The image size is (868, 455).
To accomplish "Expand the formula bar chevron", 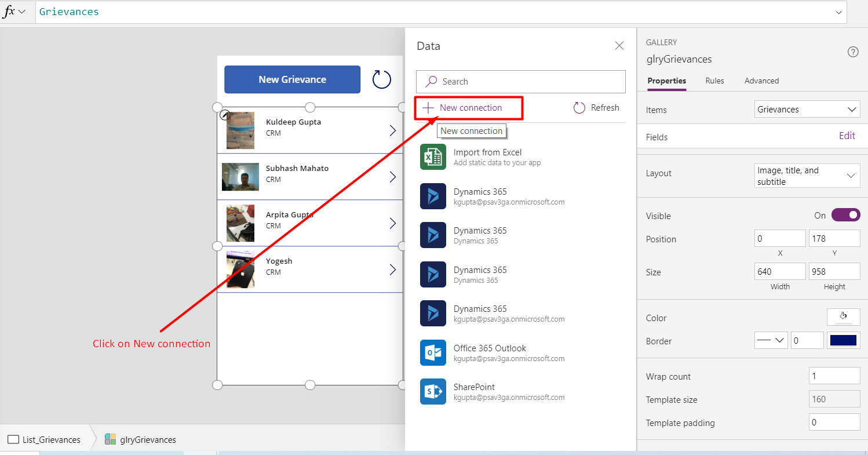I will click(x=839, y=12).
